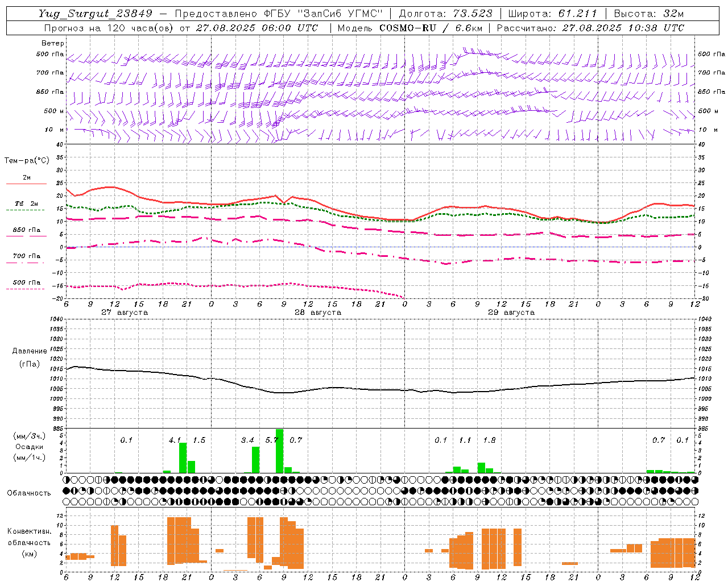Screen dimensions: 728x582
Task: Select the 850 гПа label in temperature legend
Action: point(27,230)
